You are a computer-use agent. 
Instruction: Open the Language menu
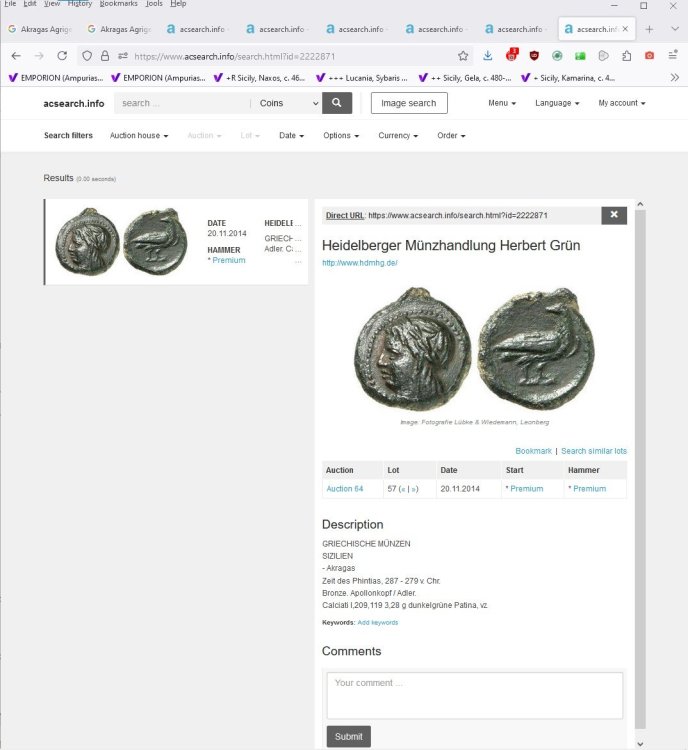point(557,103)
